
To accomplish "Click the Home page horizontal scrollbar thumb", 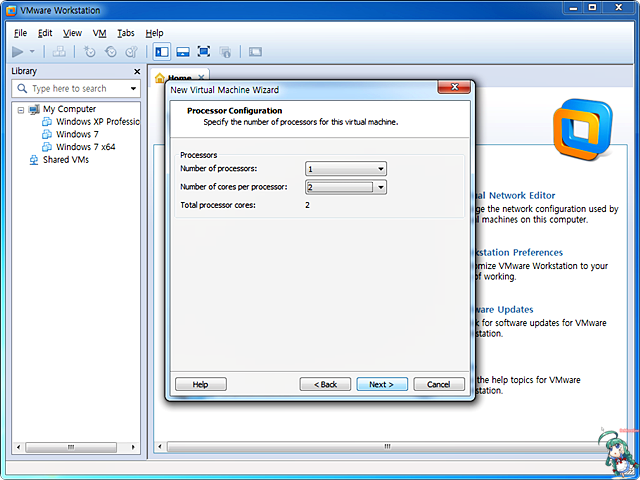I will [x=386, y=447].
